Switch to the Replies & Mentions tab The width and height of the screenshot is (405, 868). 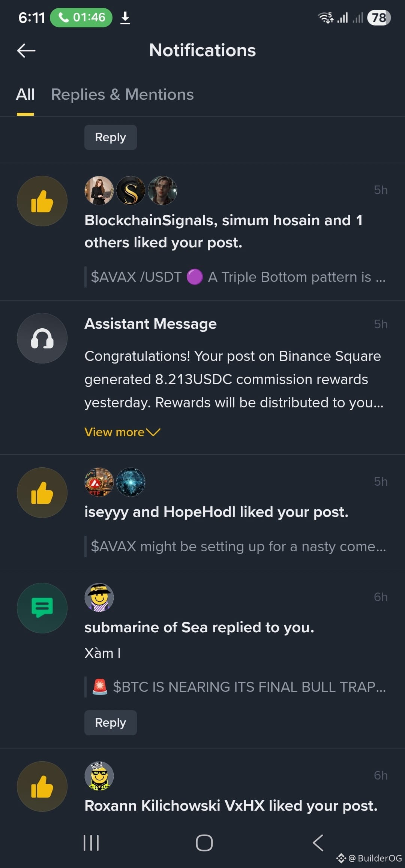122,94
